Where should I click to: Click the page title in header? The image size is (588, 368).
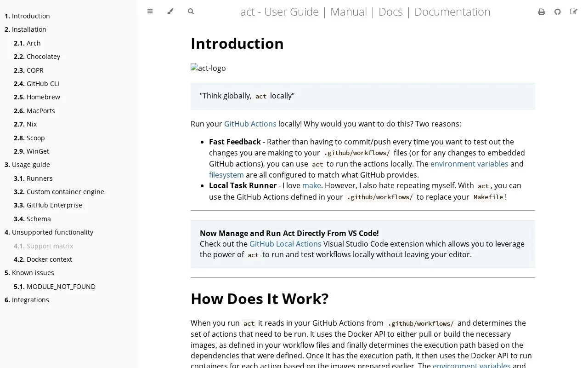pos(365,11)
